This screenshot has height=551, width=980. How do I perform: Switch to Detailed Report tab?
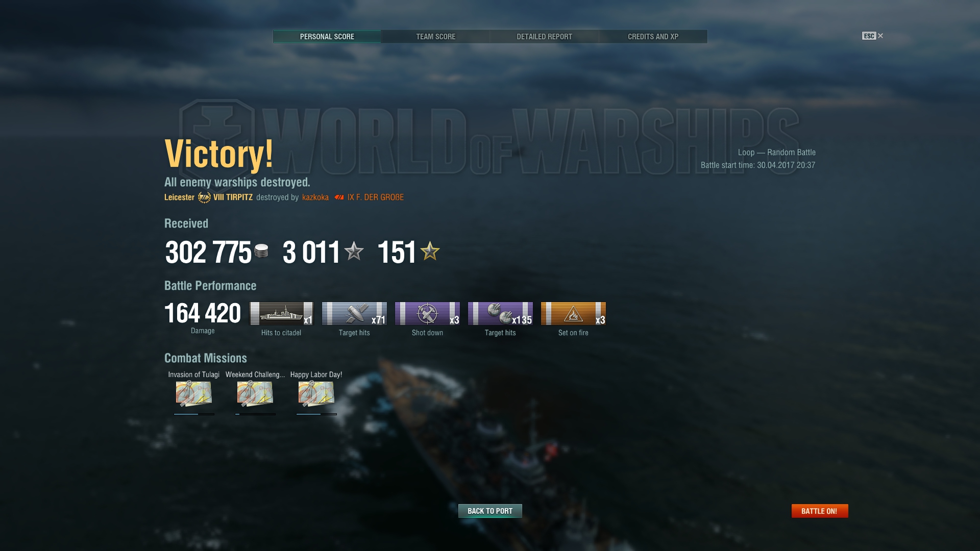(544, 37)
